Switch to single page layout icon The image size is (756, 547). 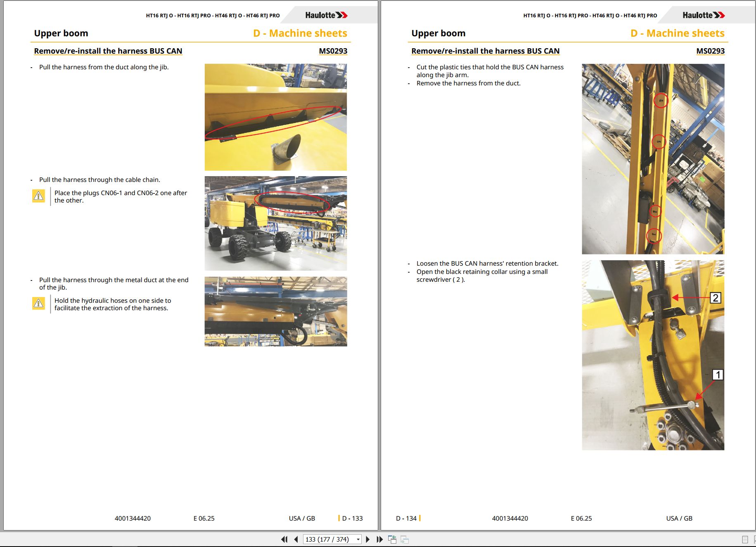(745, 540)
